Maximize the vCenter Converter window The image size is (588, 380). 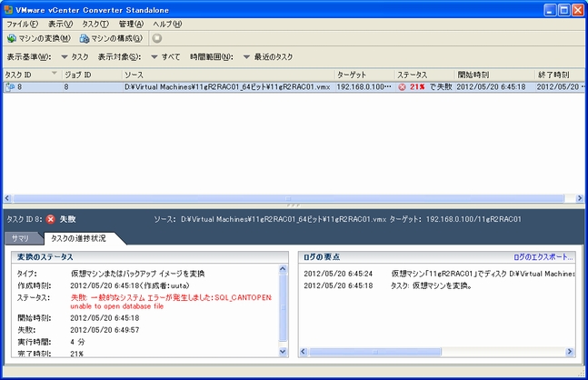[564, 10]
